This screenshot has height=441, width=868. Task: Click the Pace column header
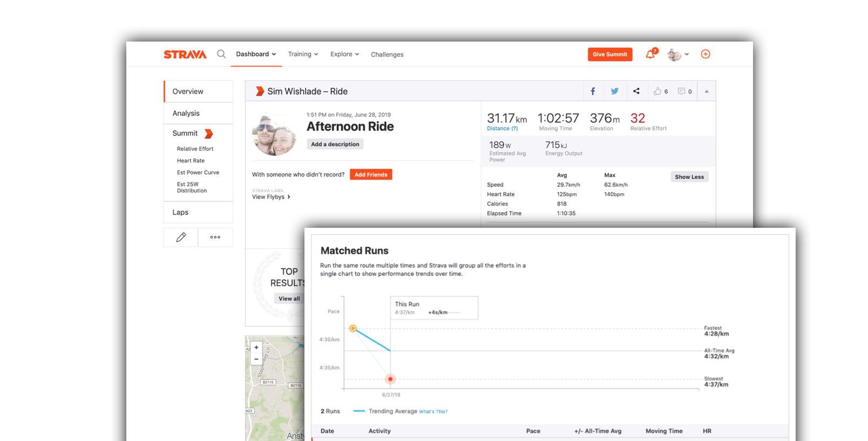[533, 431]
